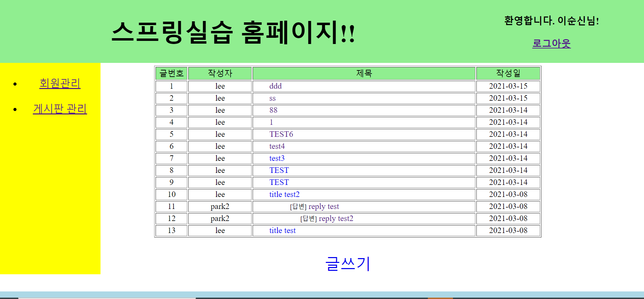The image size is (644, 299).
Task: Click post number 10 in the 글번호 column
Action: tap(171, 195)
